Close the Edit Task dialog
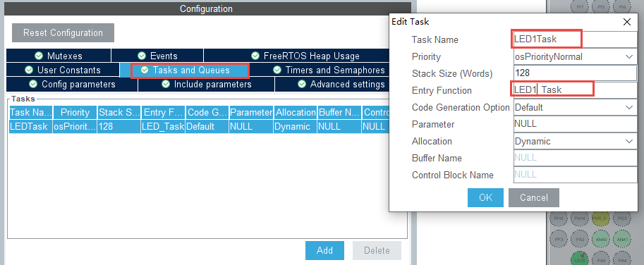 [x=627, y=22]
